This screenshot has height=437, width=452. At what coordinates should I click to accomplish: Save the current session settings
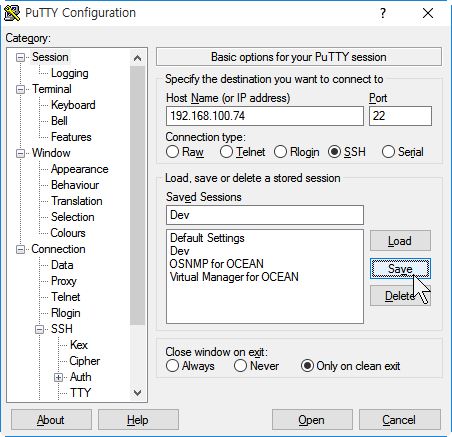tap(400, 269)
